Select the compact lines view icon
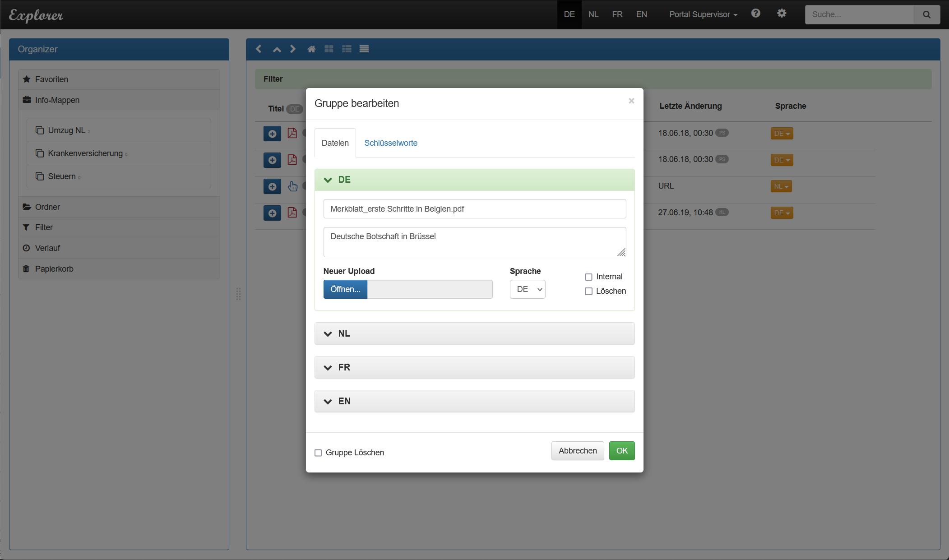Image resolution: width=949 pixels, height=560 pixels. pyautogui.click(x=364, y=49)
